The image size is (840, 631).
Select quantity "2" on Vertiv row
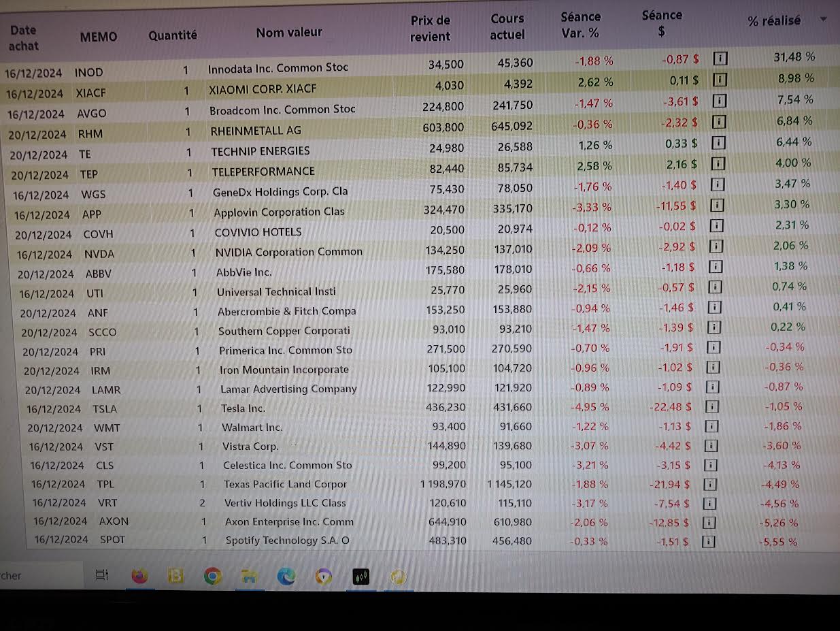tap(202, 503)
